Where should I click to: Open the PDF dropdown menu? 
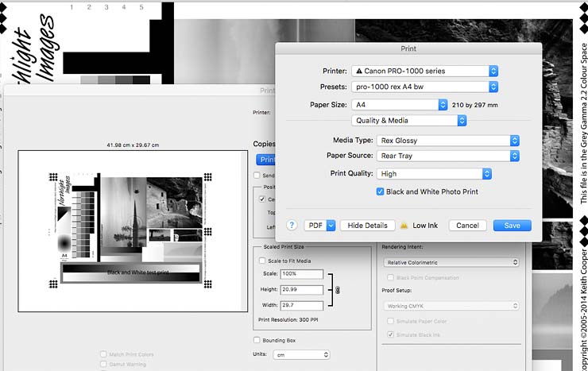(319, 226)
